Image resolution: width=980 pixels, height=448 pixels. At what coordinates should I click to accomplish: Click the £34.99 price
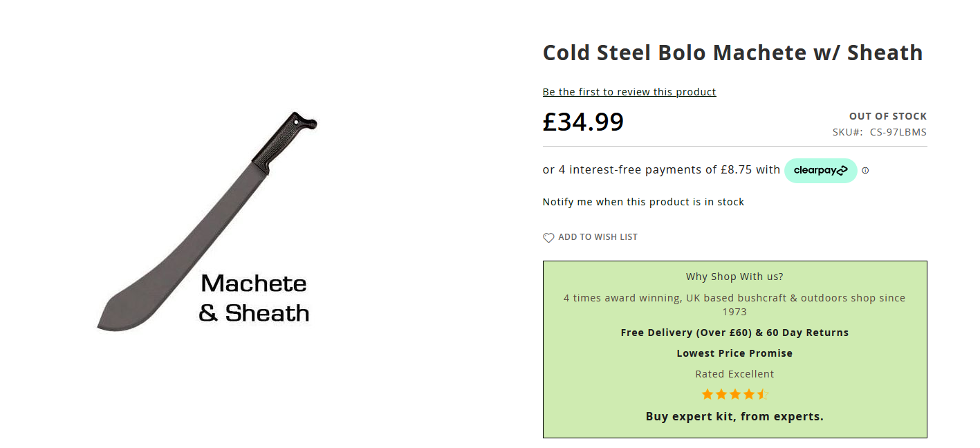point(583,122)
